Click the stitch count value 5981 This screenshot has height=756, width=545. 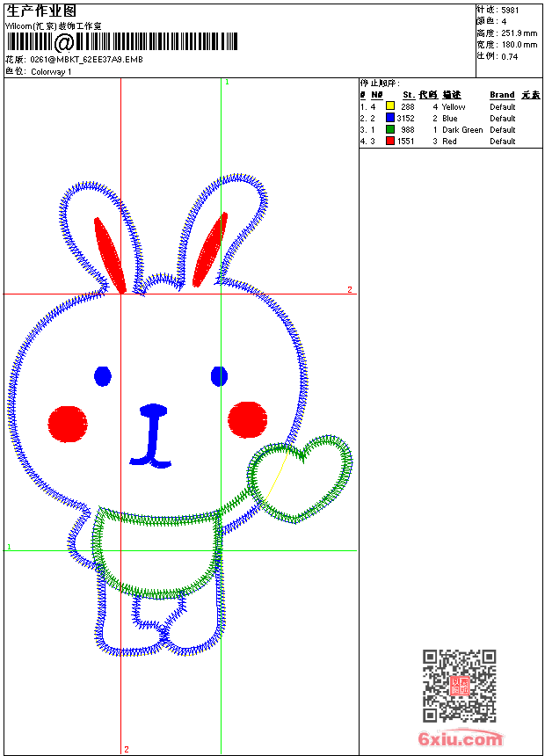(x=510, y=11)
